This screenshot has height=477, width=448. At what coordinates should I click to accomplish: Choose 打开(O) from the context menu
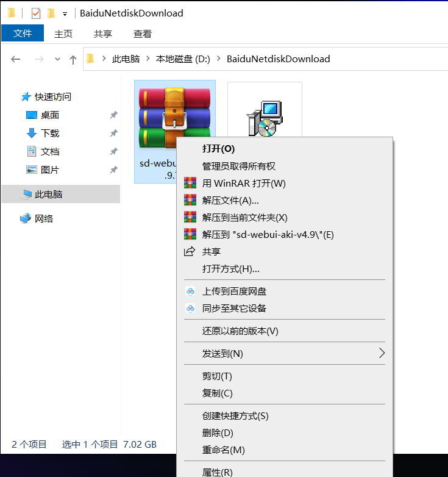coord(285,149)
